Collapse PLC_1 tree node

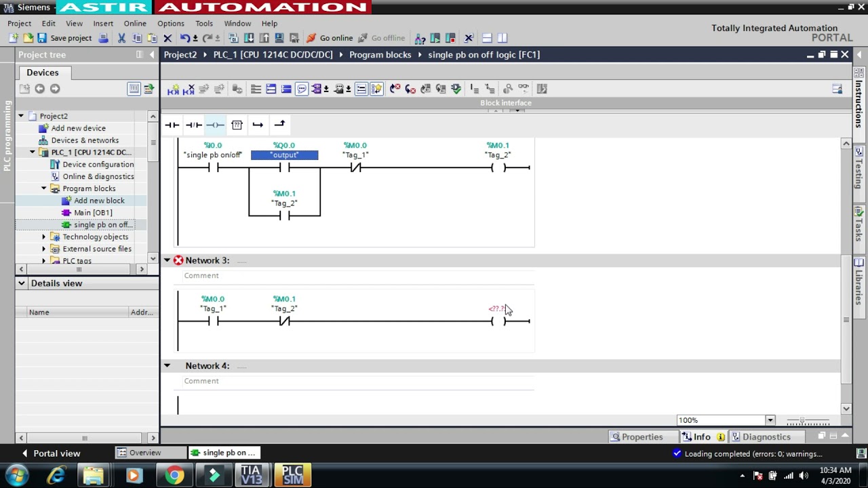(33, 152)
